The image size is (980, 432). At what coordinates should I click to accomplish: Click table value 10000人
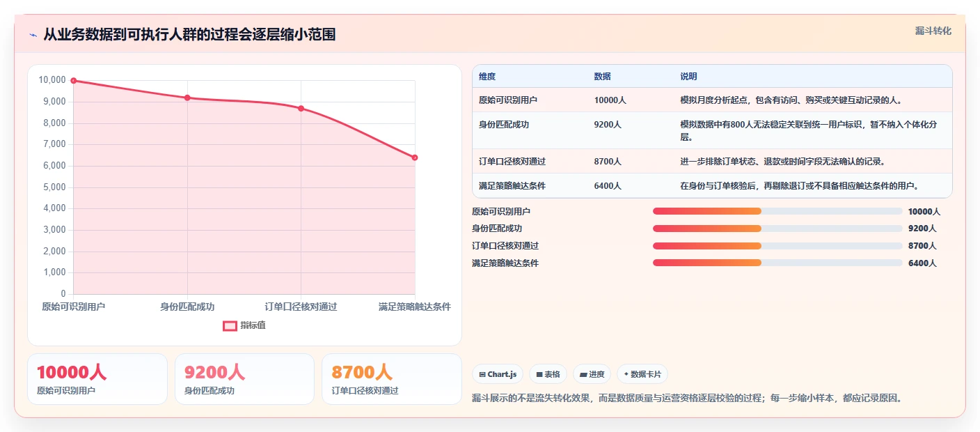tap(610, 100)
